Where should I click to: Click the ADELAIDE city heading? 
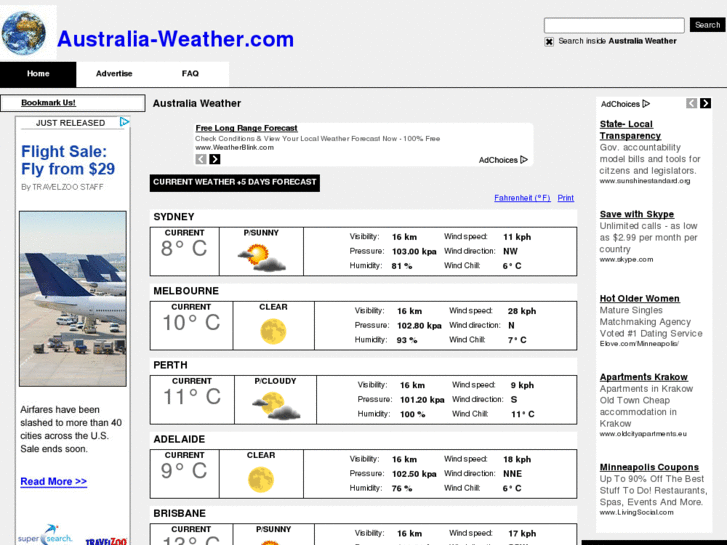click(179, 439)
